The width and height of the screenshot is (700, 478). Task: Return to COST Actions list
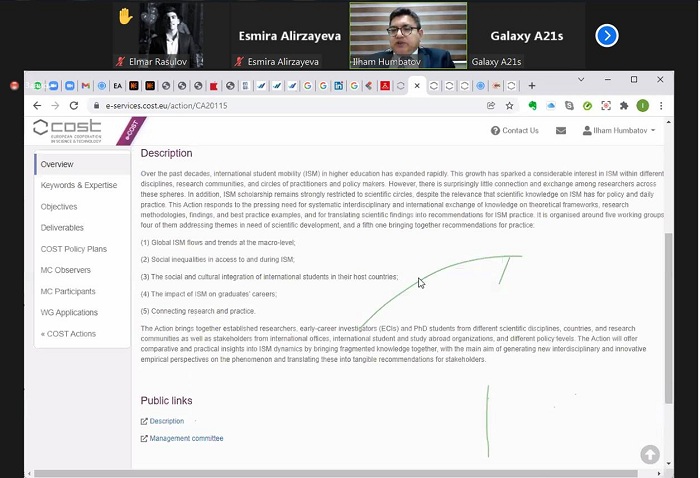click(68, 334)
